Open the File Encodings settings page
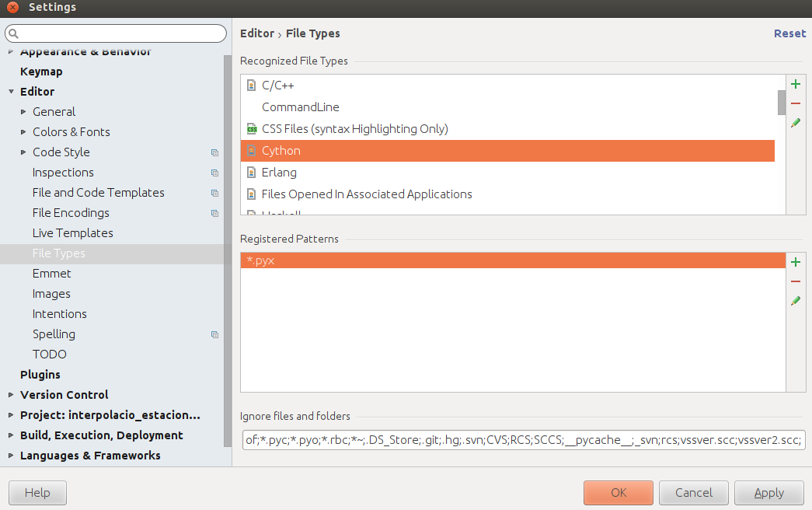 (x=71, y=212)
